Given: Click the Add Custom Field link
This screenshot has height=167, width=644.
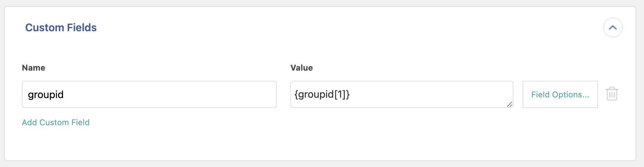Looking at the screenshot, I should point(56,122).
